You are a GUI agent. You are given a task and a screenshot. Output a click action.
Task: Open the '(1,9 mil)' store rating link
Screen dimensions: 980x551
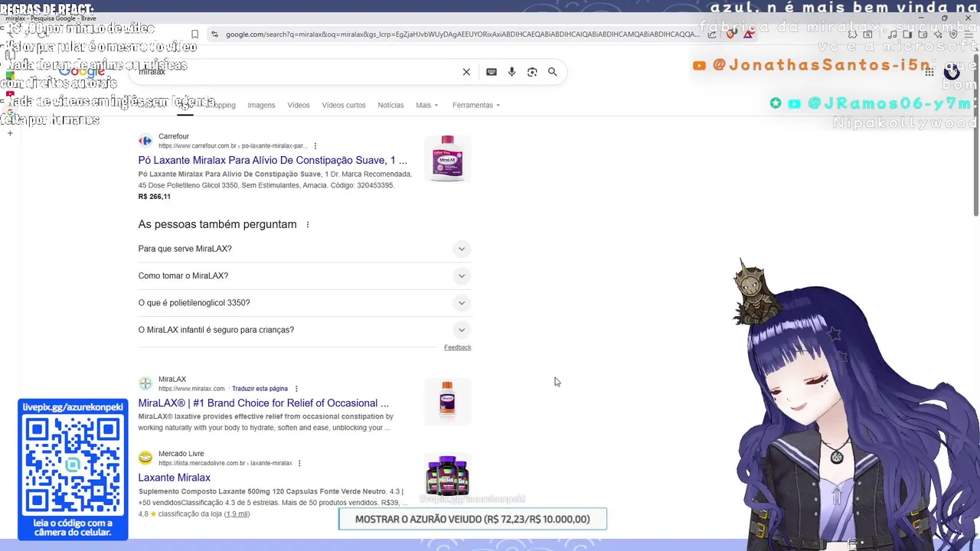coord(237,514)
